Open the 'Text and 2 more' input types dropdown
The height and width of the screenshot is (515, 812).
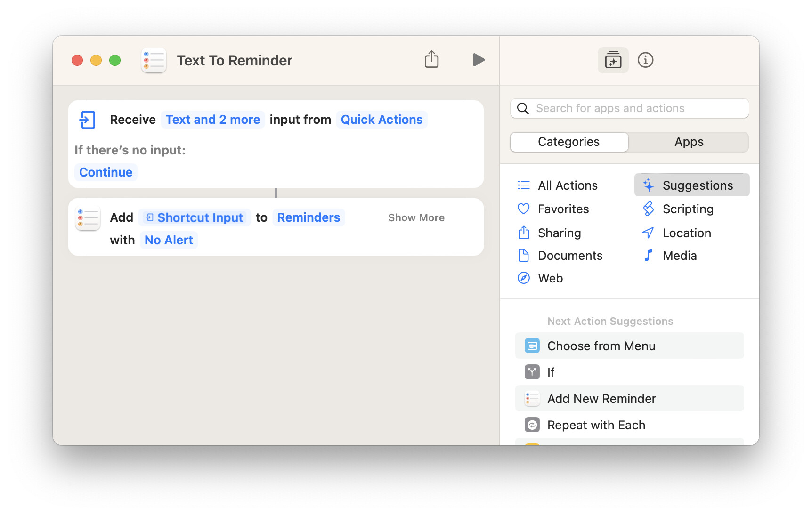pos(212,120)
